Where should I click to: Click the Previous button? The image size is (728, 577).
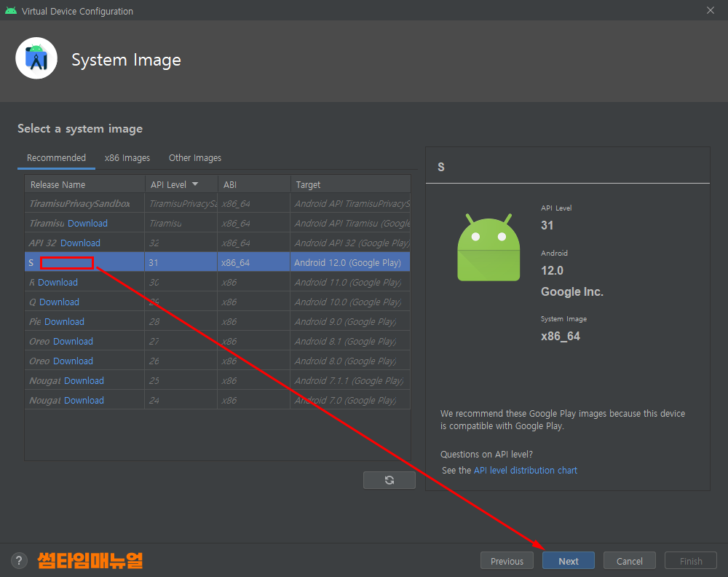(507, 561)
